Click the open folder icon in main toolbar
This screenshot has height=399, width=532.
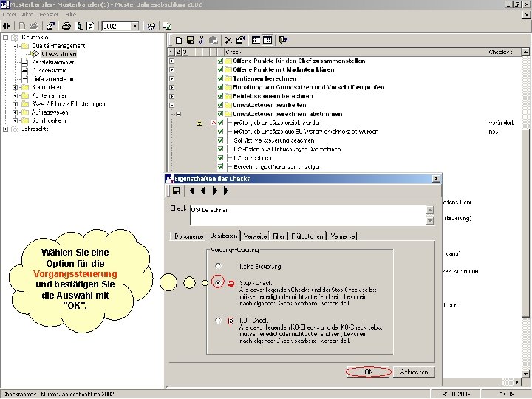tap(34, 26)
